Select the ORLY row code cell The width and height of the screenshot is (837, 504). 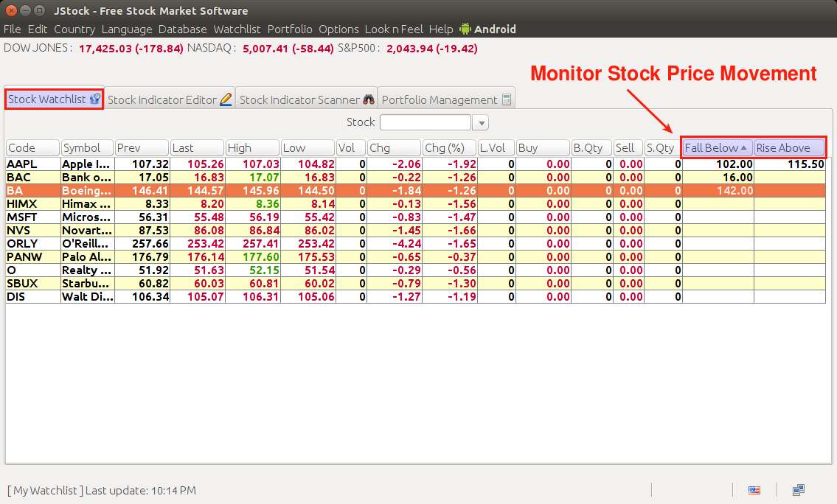coord(33,244)
